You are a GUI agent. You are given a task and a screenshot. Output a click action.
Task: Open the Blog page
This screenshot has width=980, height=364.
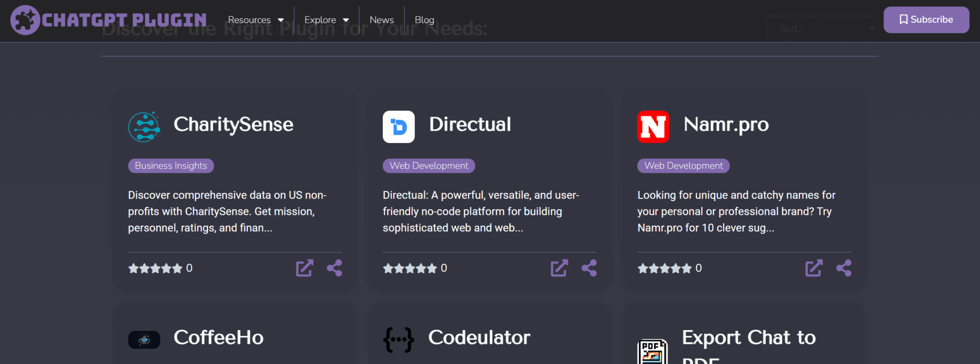tap(424, 20)
